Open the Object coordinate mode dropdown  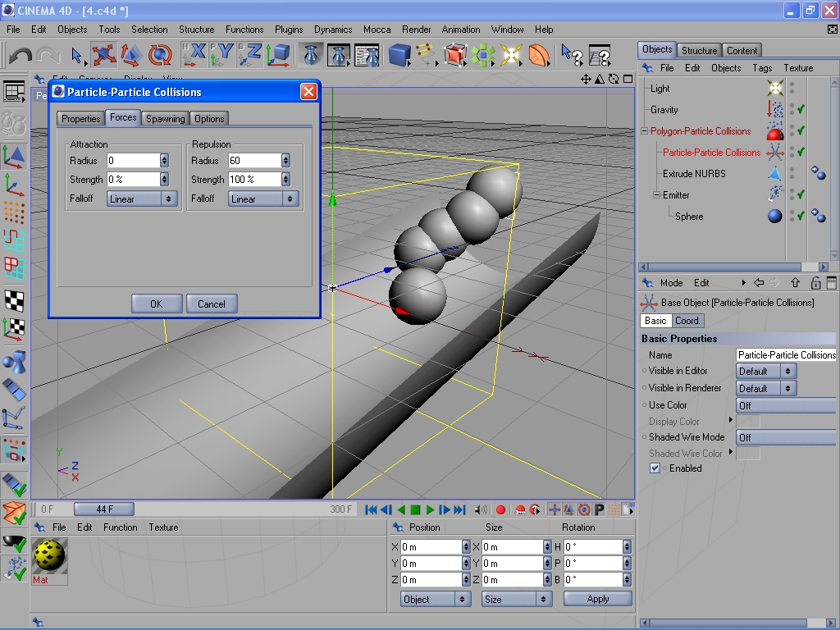tap(436, 600)
